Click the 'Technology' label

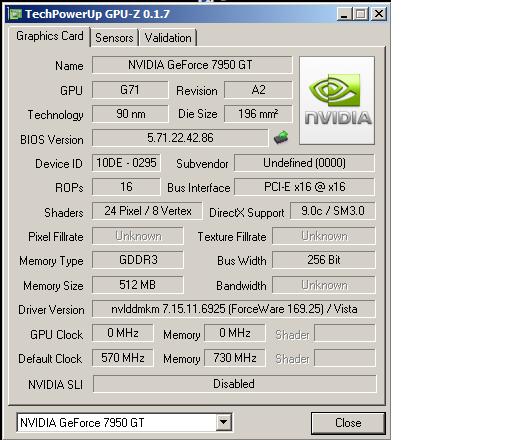click(55, 115)
